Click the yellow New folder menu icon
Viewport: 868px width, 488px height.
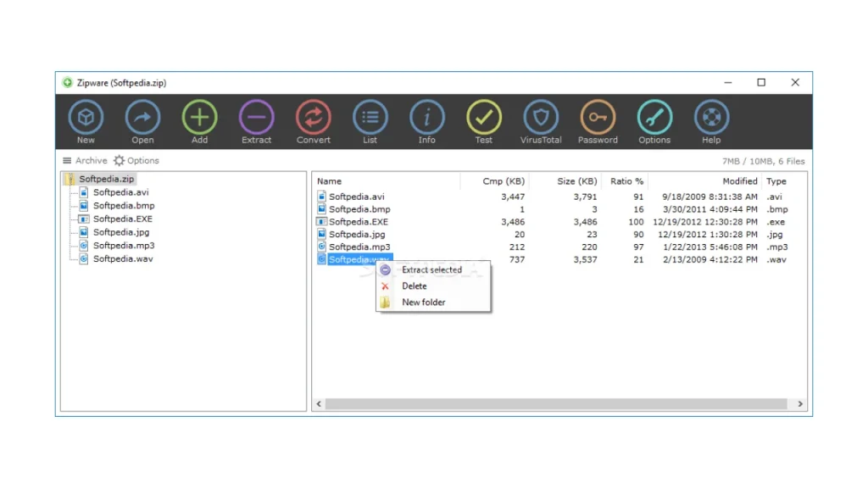pos(385,302)
